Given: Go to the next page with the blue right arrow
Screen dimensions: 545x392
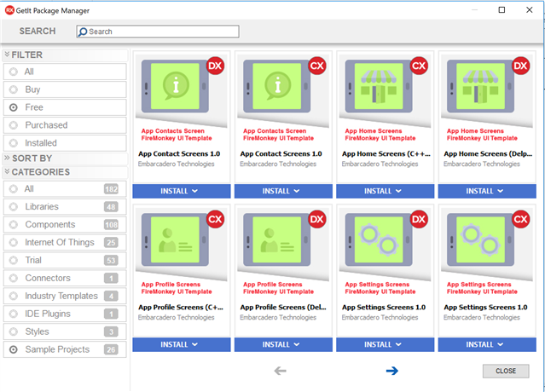Looking at the screenshot, I should tap(392, 371).
